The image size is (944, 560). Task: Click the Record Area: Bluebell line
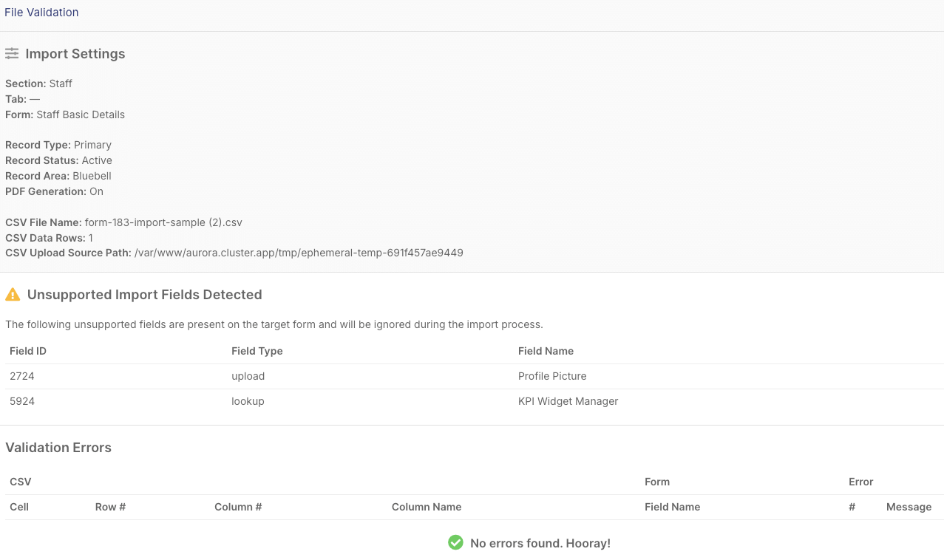point(58,176)
